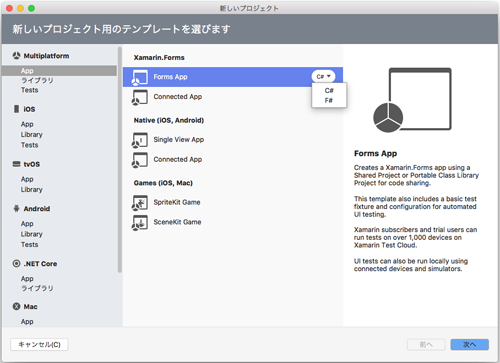The height and width of the screenshot is (363, 500).
Task: Select Tests under Multiplatform
Action: 30,90
